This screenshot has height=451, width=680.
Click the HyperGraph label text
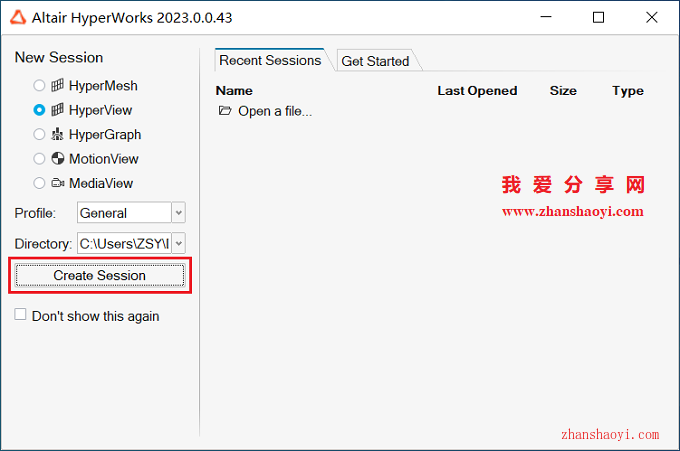[105, 134]
